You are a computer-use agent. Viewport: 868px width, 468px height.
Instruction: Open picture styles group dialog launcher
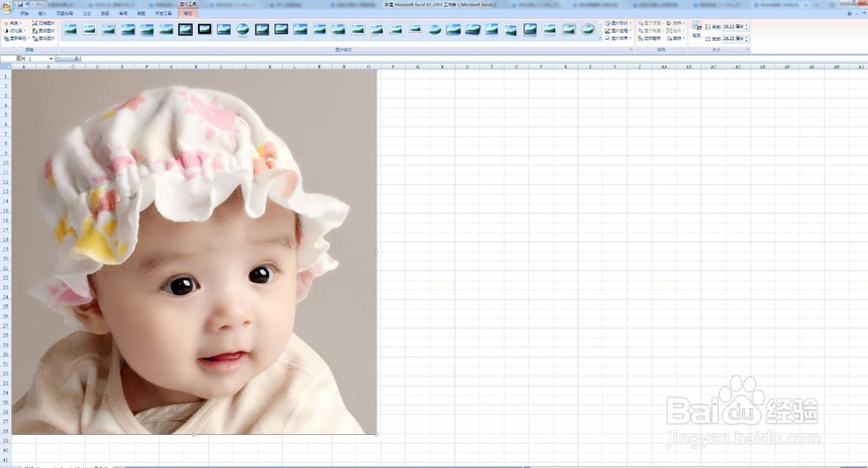click(x=631, y=49)
